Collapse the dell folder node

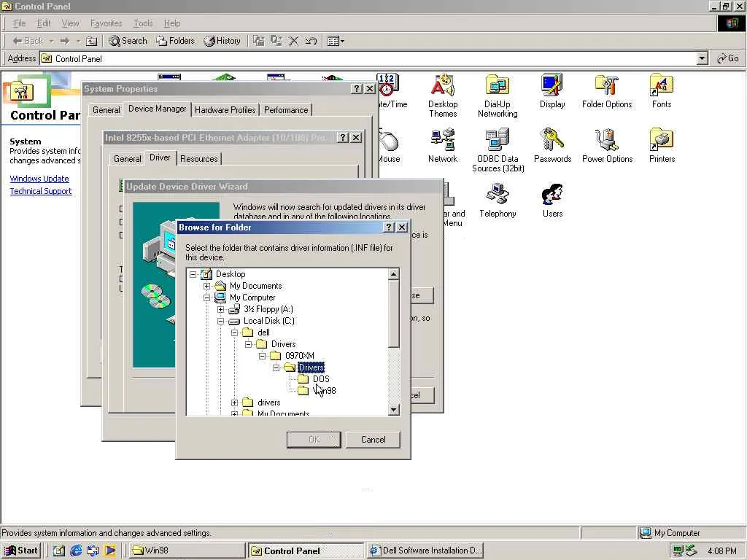(234, 332)
